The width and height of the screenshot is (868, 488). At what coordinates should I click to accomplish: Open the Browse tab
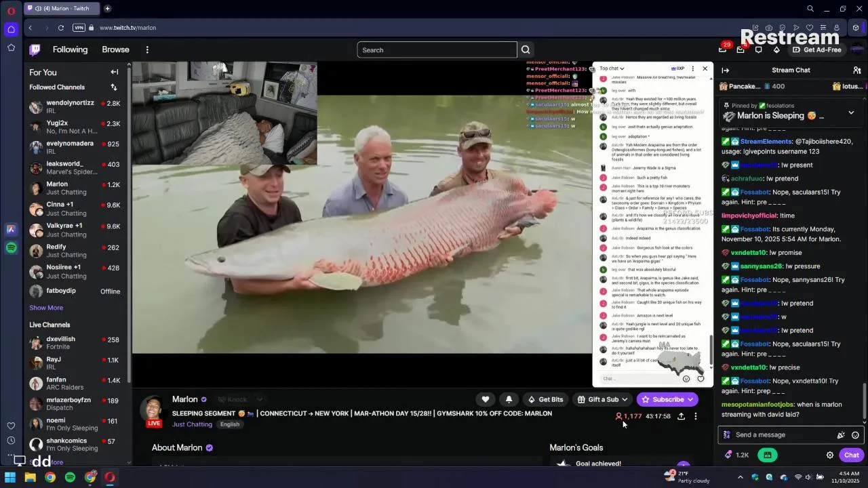(x=115, y=49)
